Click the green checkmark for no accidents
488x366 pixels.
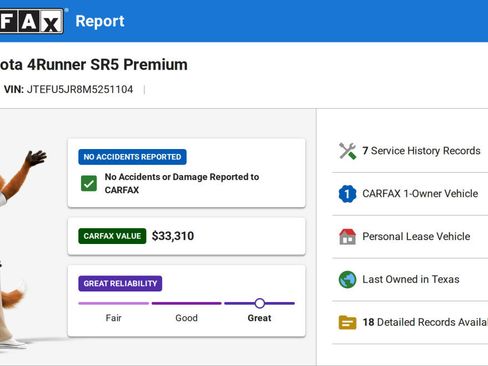click(89, 183)
